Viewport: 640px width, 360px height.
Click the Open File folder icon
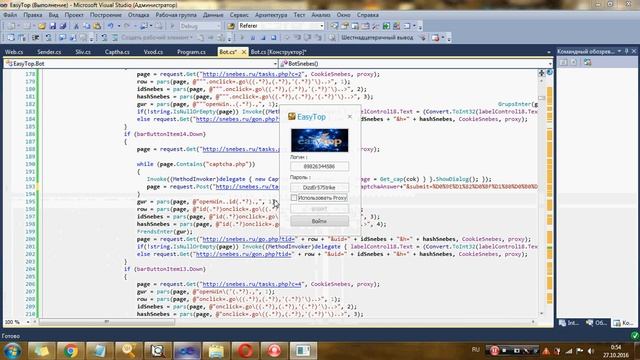(x=42, y=26)
